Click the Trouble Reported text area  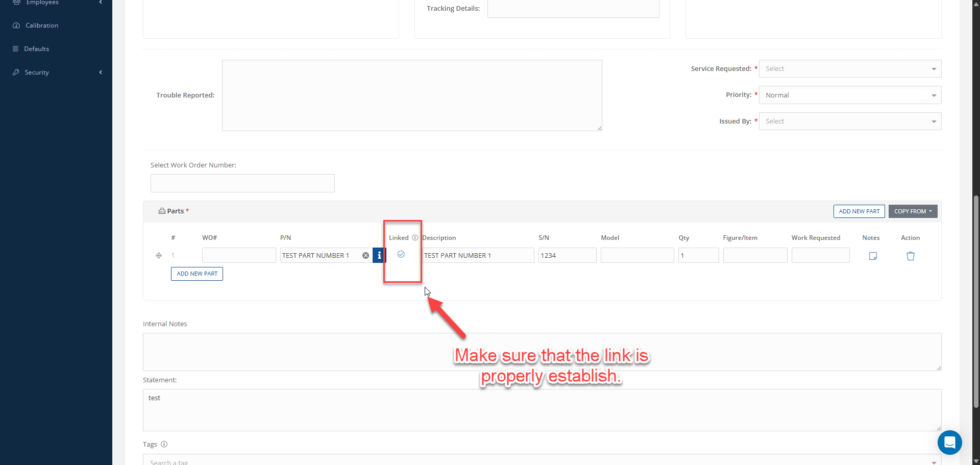(x=412, y=95)
